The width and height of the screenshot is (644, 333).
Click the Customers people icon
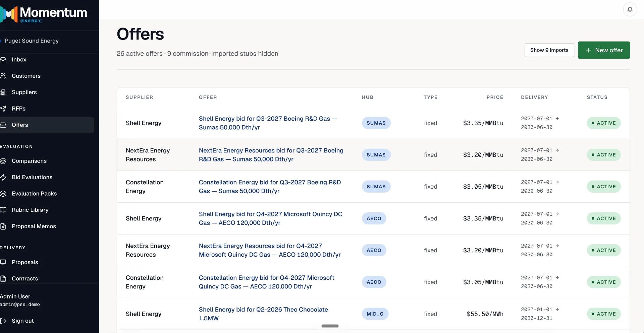(x=3, y=76)
